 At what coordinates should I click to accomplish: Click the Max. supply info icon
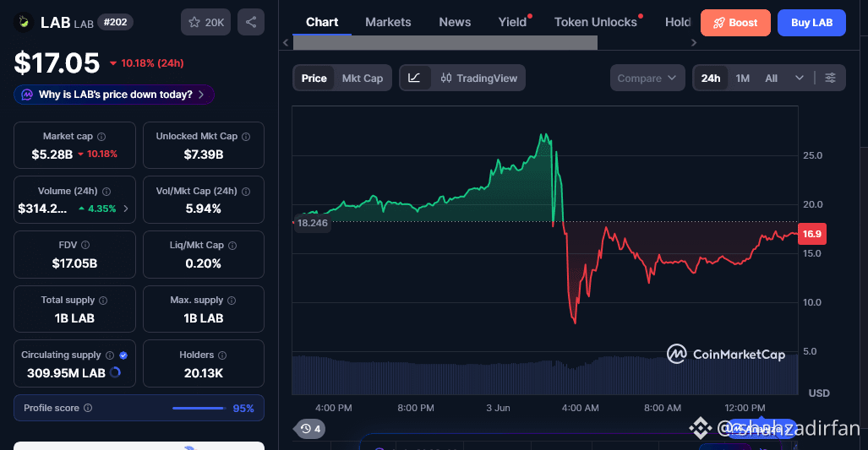232,301
